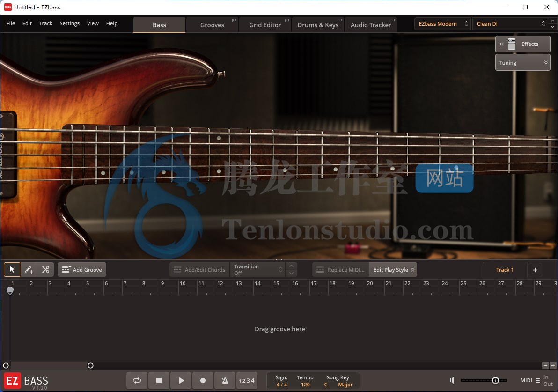
Task: Toggle the loop playback button
Action: point(137,380)
